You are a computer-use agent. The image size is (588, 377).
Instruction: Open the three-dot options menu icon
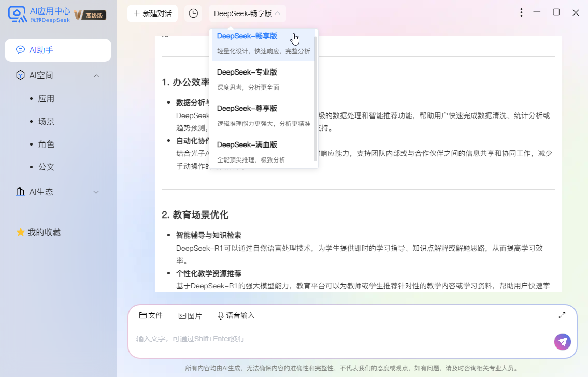(521, 12)
